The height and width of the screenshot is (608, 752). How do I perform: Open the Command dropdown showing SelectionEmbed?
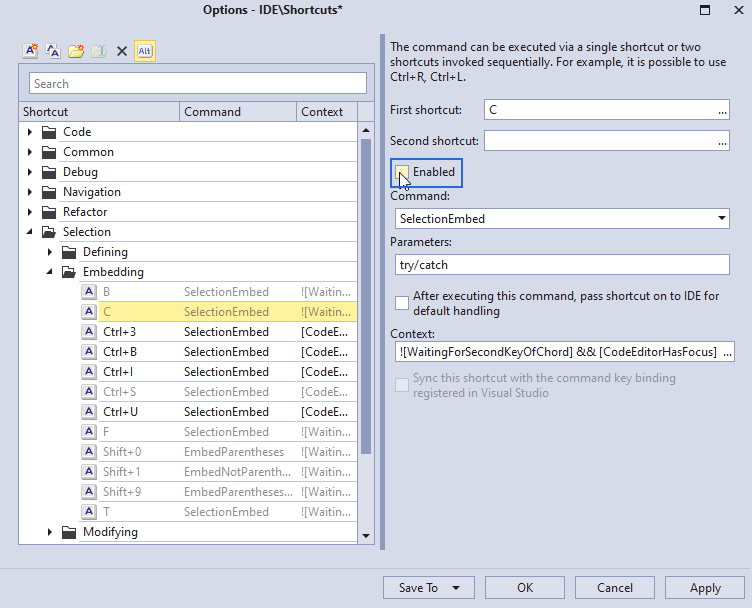pos(721,219)
